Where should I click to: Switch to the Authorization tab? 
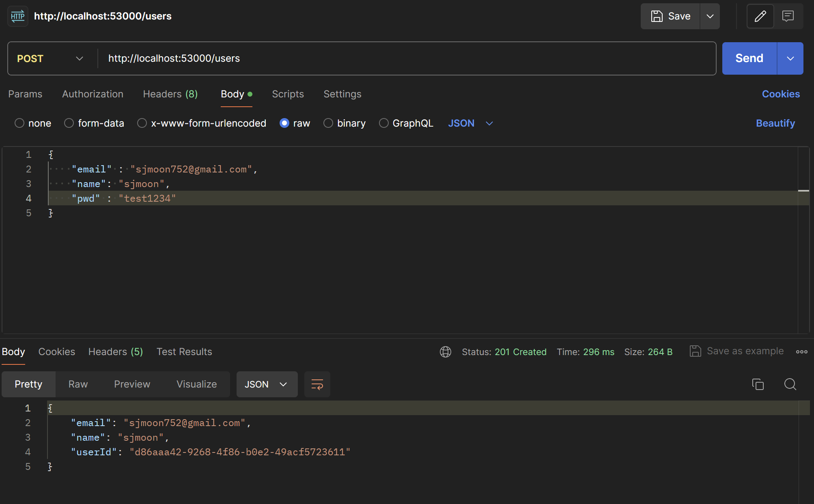93,94
